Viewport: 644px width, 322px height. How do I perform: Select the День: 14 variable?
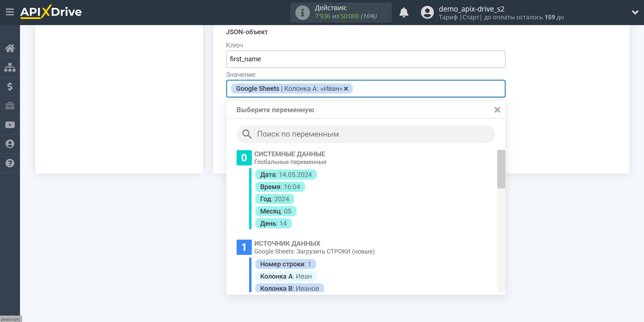273,224
